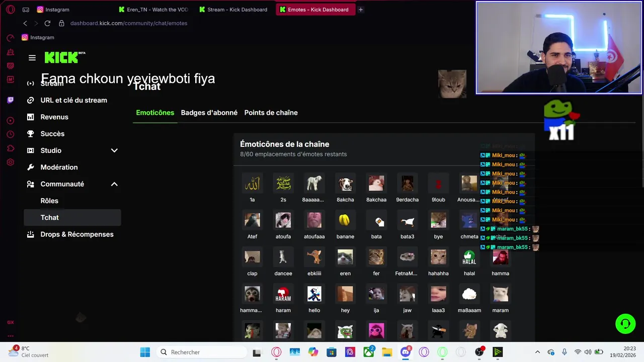Click the browser address bar URL
This screenshot has height=362, width=644.
coord(129,23)
